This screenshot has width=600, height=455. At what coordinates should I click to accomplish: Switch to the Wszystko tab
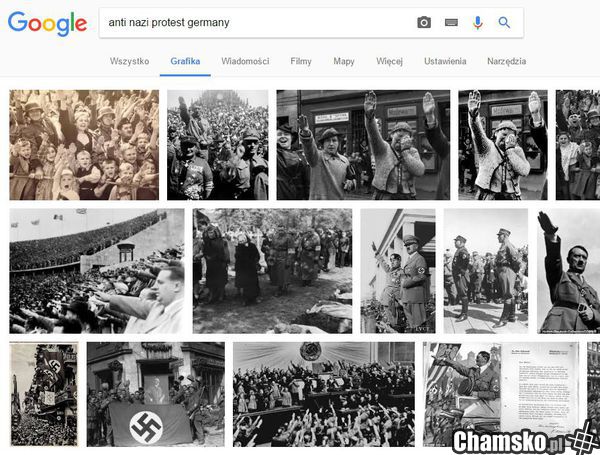129,61
